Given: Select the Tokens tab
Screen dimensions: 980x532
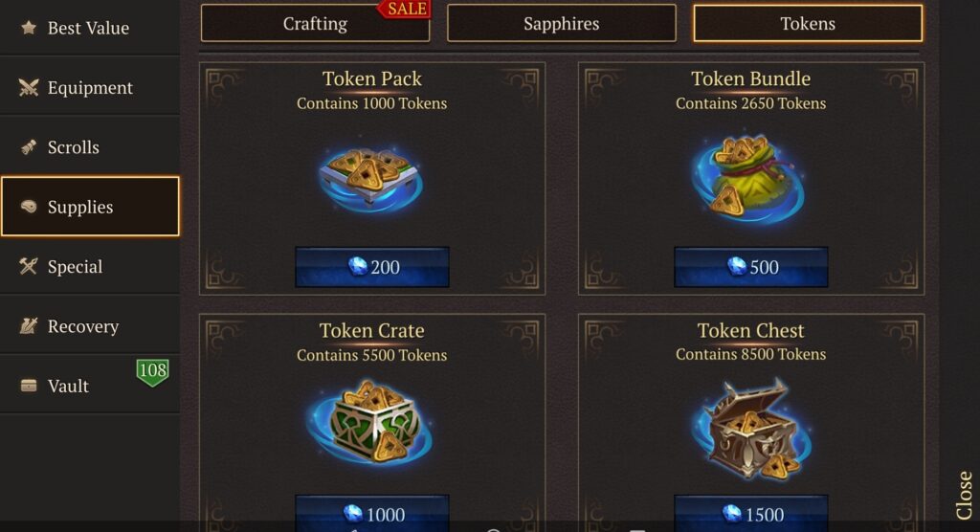Looking at the screenshot, I should click(808, 23).
